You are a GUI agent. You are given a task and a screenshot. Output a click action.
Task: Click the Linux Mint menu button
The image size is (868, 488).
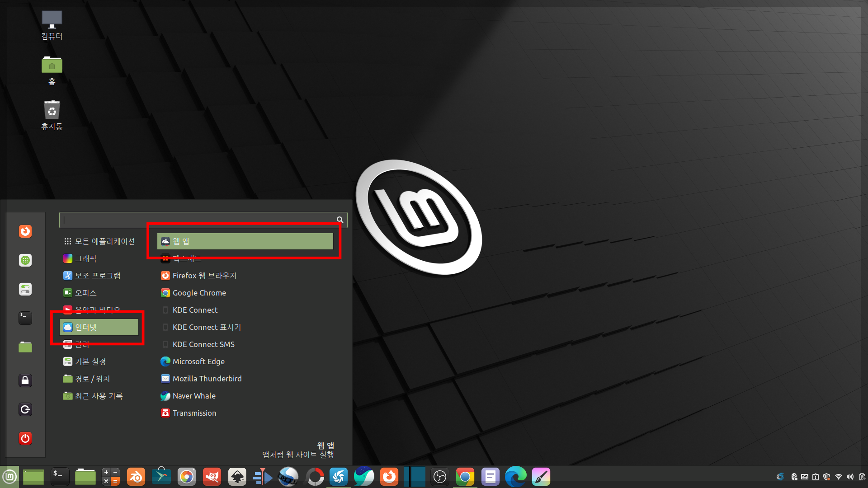pos(9,477)
